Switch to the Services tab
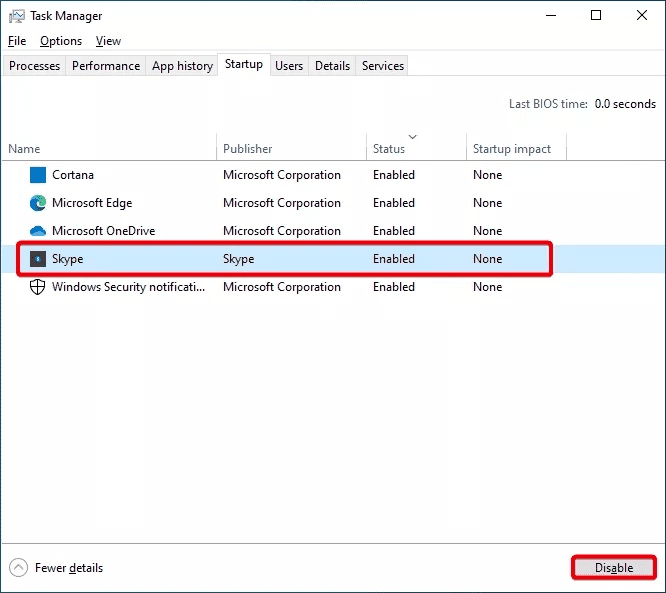This screenshot has width=666, height=593. click(383, 66)
